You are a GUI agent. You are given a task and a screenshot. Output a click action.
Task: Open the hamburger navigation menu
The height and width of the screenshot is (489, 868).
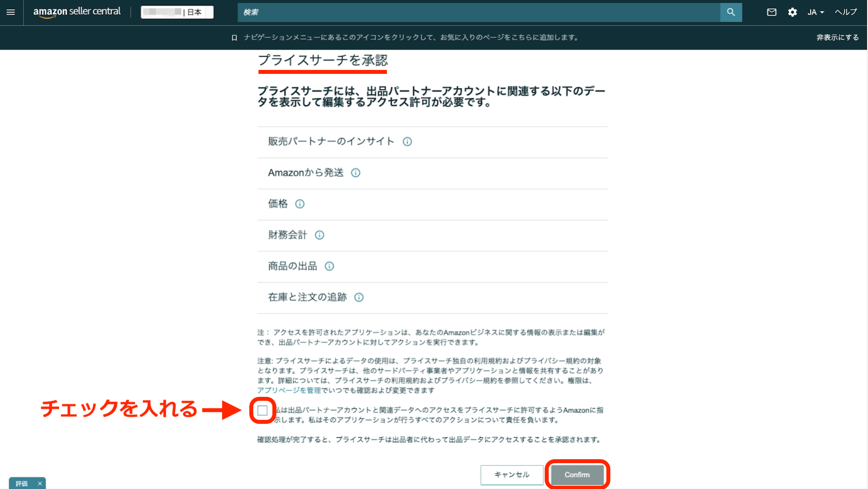(11, 12)
